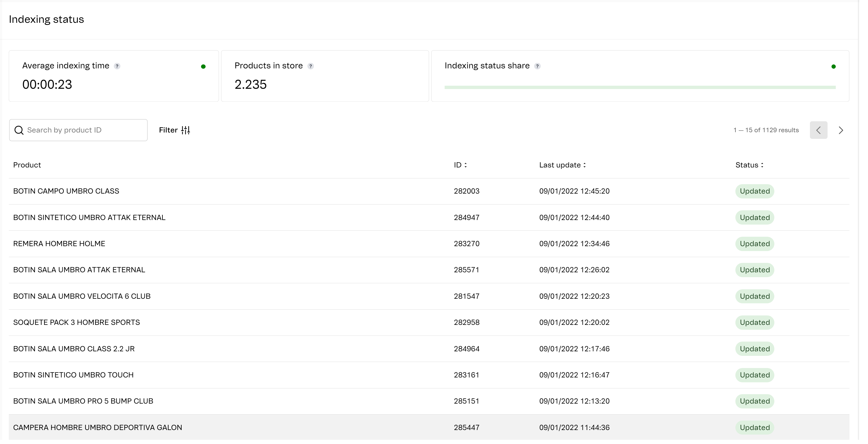Click the Search by product ID field
This screenshot has height=444, width=868.
coord(78,130)
